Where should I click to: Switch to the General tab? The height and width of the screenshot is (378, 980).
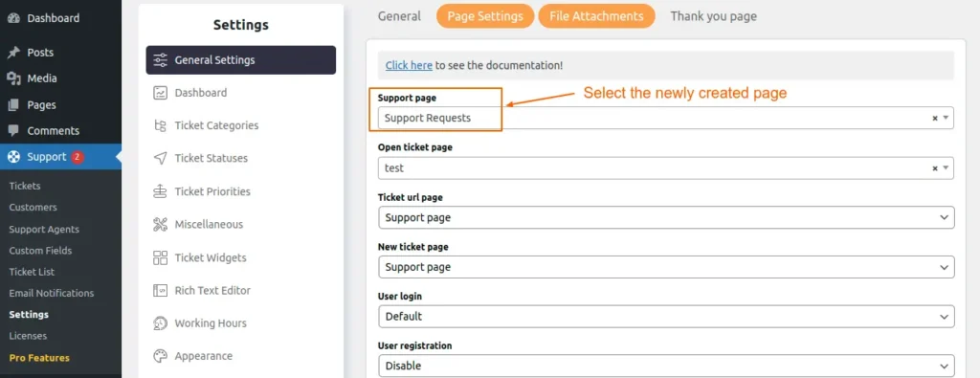point(399,16)
